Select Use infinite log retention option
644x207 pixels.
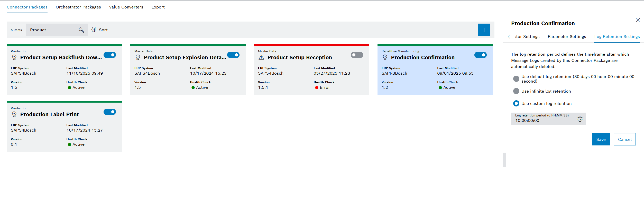pos(516,91)
